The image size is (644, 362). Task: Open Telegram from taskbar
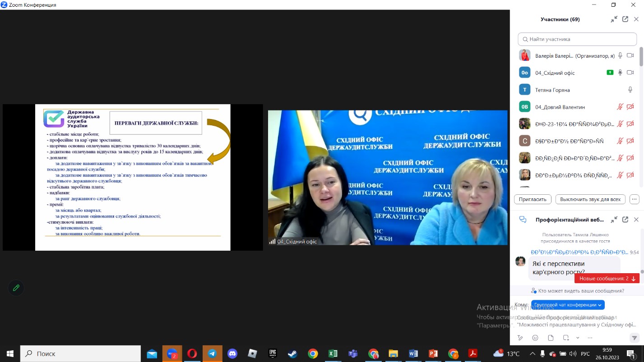coord(212,353)
